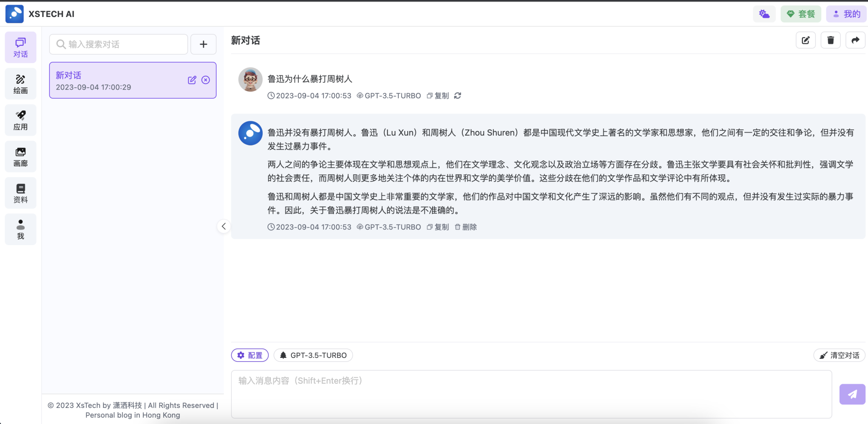This screenshot has width=868, height=424.
Task: Open the GPT-3.5-TURBO model selector
Action: tap(313, 355)
